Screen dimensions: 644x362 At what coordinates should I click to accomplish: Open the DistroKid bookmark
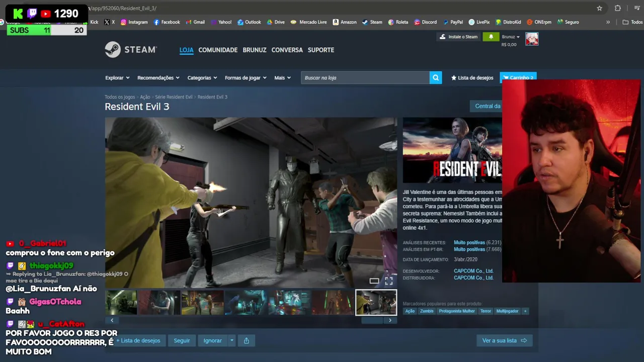coord(508,22)
